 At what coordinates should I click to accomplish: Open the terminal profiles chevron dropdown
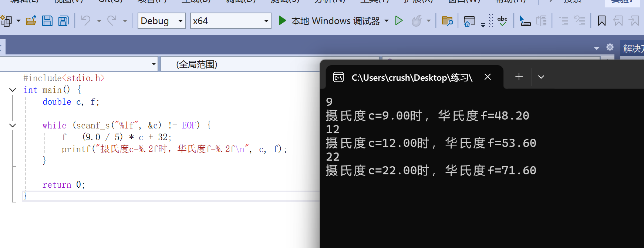541,77
